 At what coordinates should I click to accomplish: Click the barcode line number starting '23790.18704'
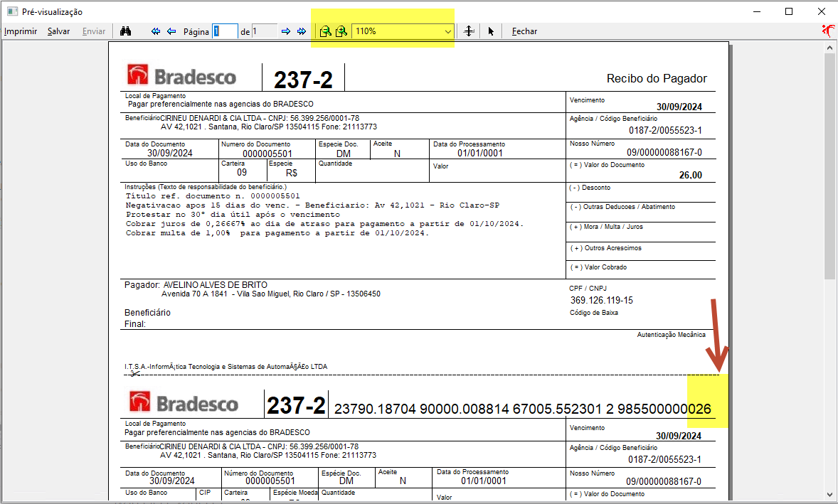[523, 409]
